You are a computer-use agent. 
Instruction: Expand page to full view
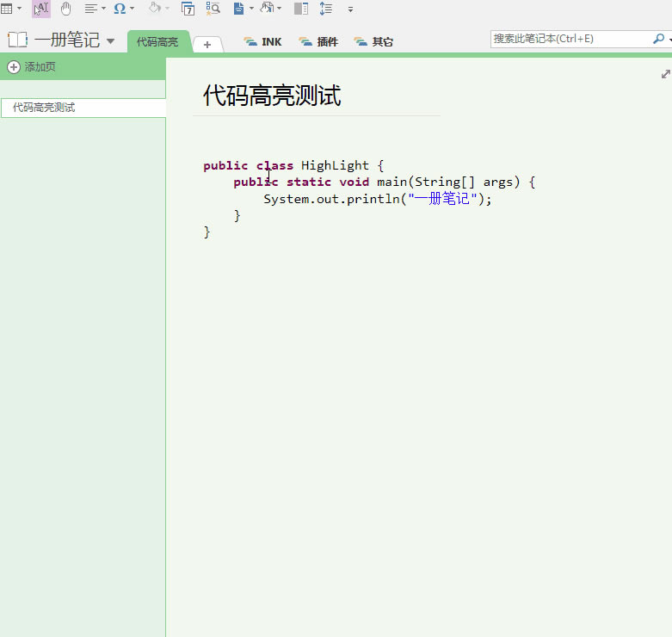(665, 74)
